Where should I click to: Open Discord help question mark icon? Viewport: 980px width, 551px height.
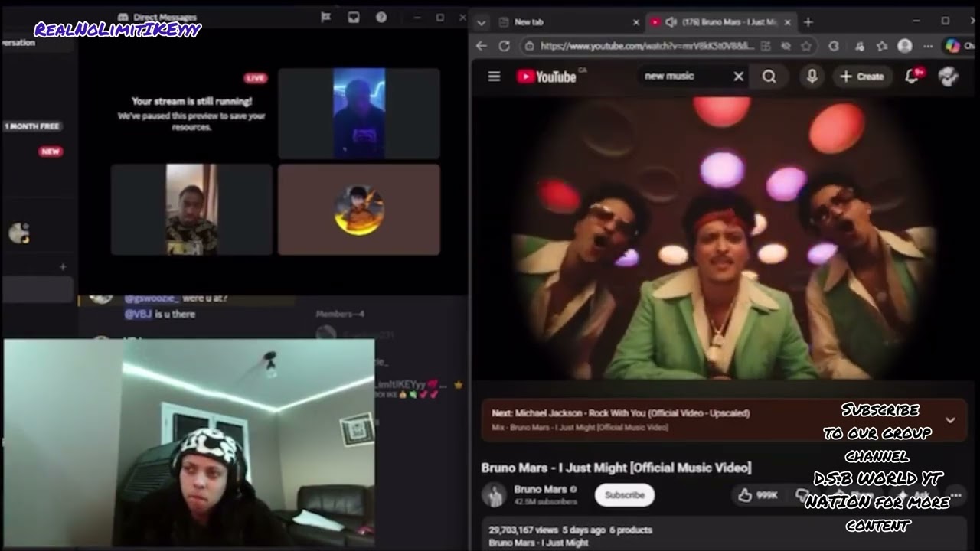pyautogui.click(x=381, y=17)
